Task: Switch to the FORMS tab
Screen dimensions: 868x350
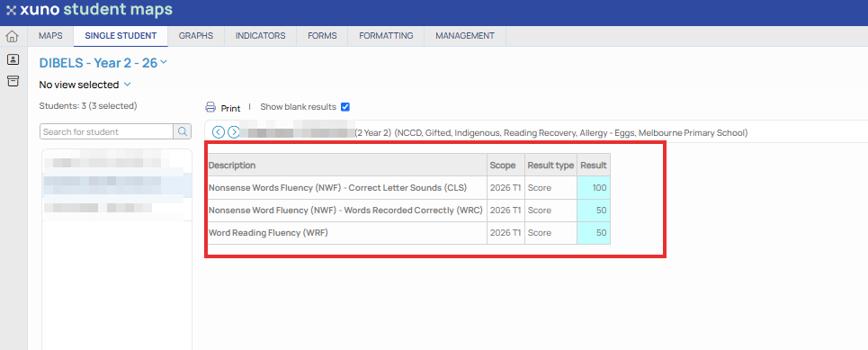Action: pos(322,36)
